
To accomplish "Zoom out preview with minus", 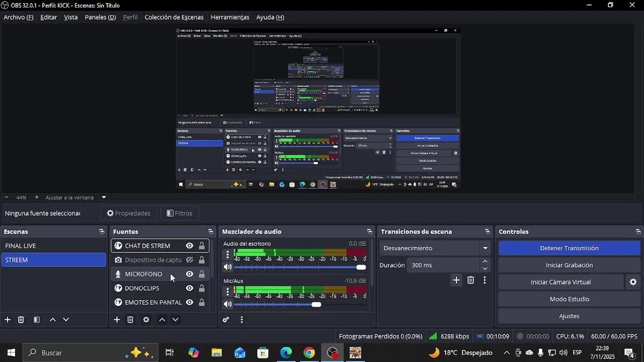I will pyautogui.click(x=7, y=198).
